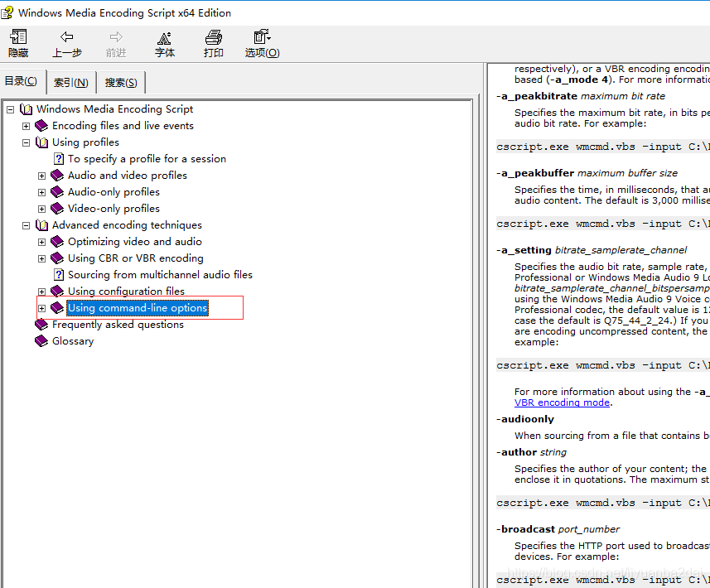The image size is (710, 588).
Task: Click the book icon beside Using CBR or VBR encoding
Action: (57, 258)
